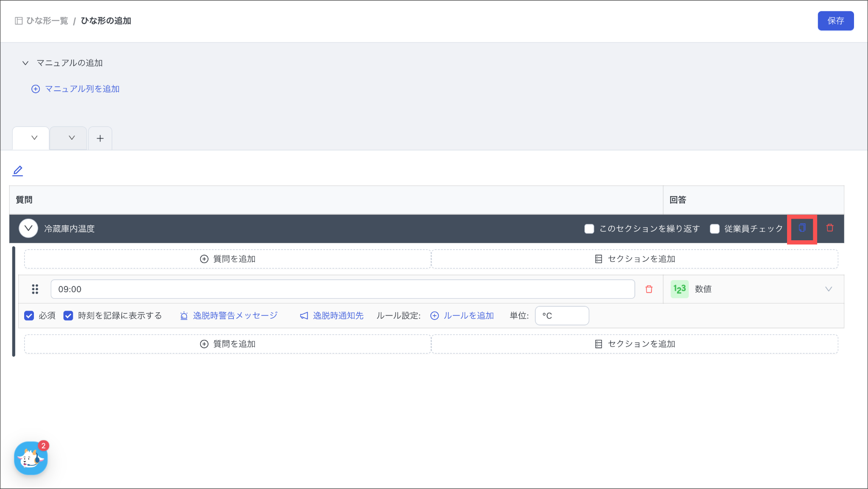
Task: Click the pencil edit icon
Action: click(18, 171)
